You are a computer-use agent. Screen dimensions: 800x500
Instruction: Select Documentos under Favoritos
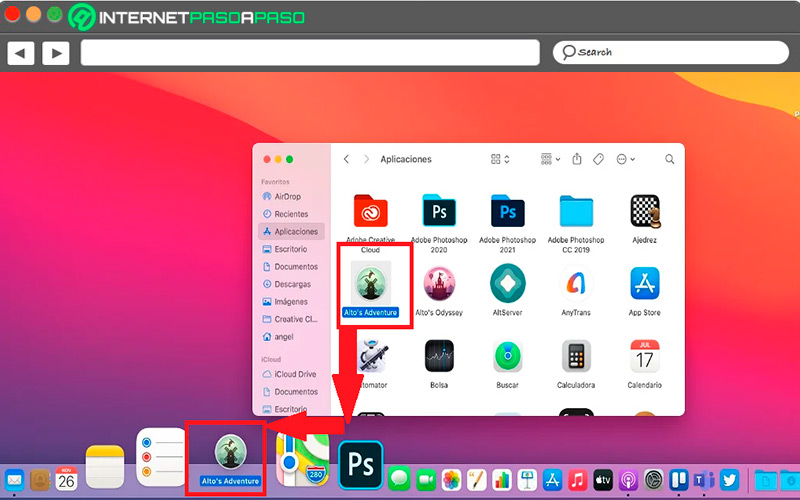pyautogui.click(x=291, y=266)
